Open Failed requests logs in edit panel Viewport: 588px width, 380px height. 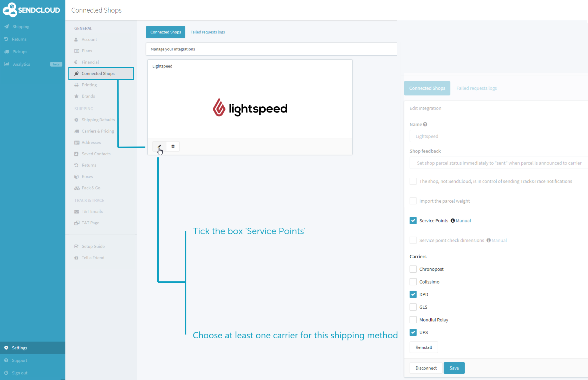477,88
